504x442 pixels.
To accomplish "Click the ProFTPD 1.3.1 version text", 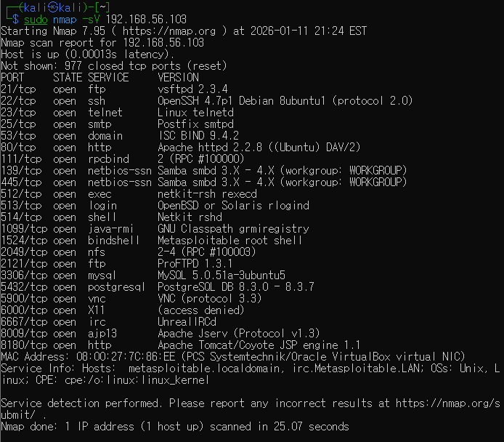I will coord(195,263).
